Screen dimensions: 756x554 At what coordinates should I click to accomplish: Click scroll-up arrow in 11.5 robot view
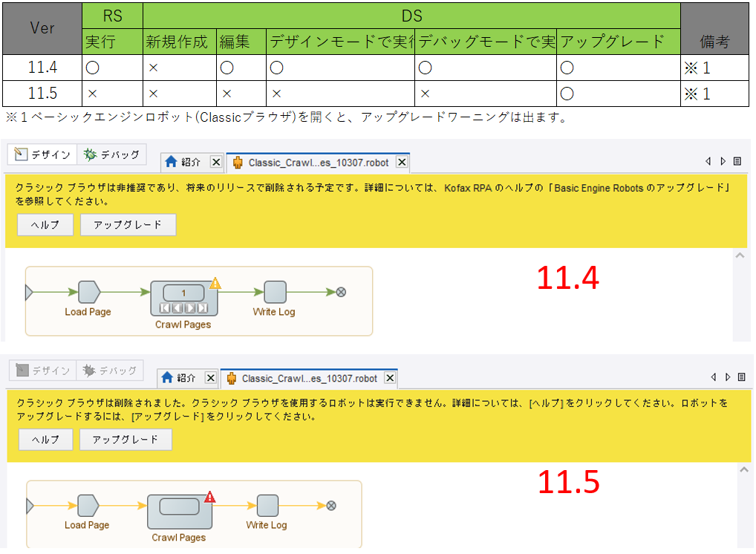pos(744,469)
